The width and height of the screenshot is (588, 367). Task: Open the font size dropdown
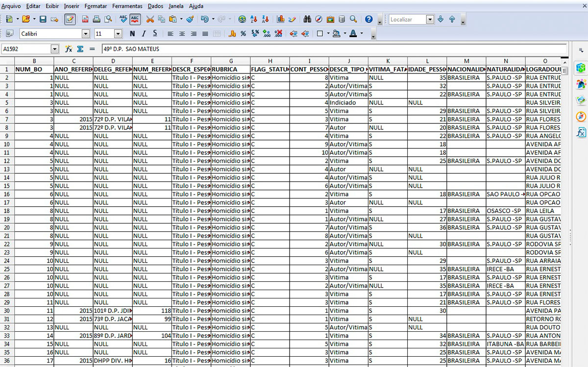click(118, 34)
